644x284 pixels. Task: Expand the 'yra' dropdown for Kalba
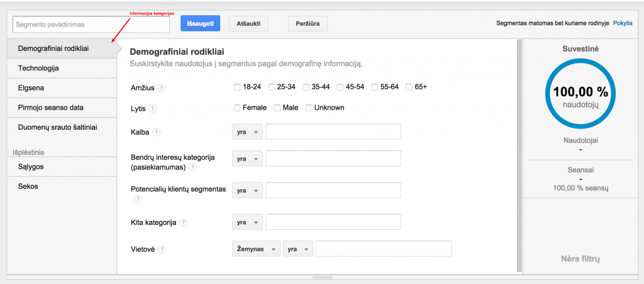click(x=247, y=132)
